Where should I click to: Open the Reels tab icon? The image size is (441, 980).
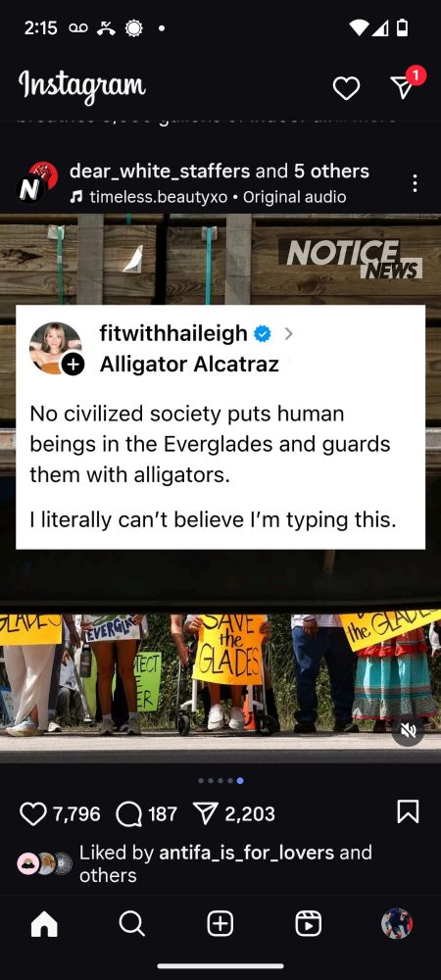click(309, 923)
